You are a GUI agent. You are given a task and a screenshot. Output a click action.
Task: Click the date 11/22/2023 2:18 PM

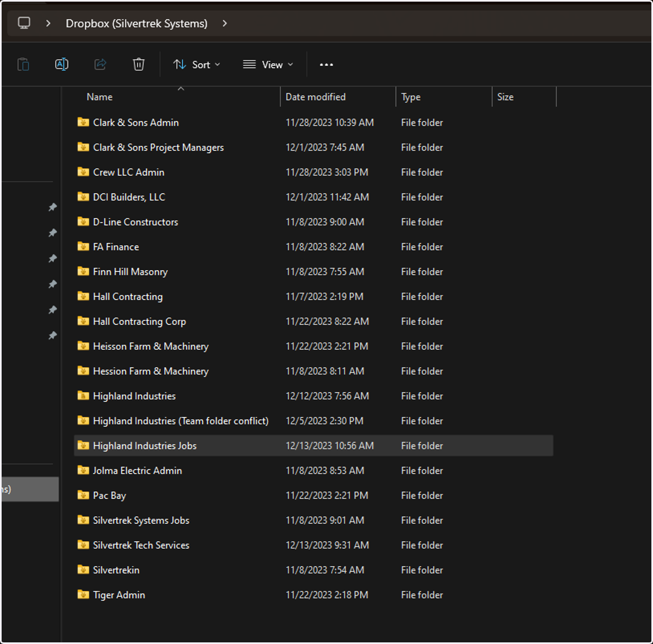pyautogui.click(x=326, y=595)
